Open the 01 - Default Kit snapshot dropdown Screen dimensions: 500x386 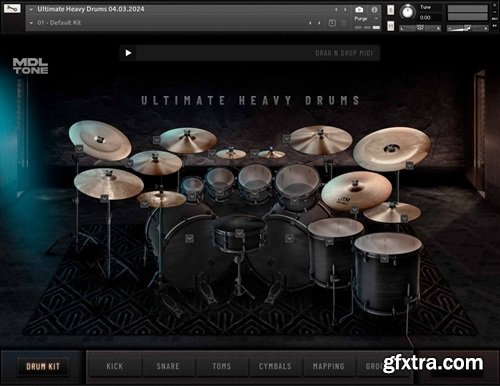[x=31, y=23]
